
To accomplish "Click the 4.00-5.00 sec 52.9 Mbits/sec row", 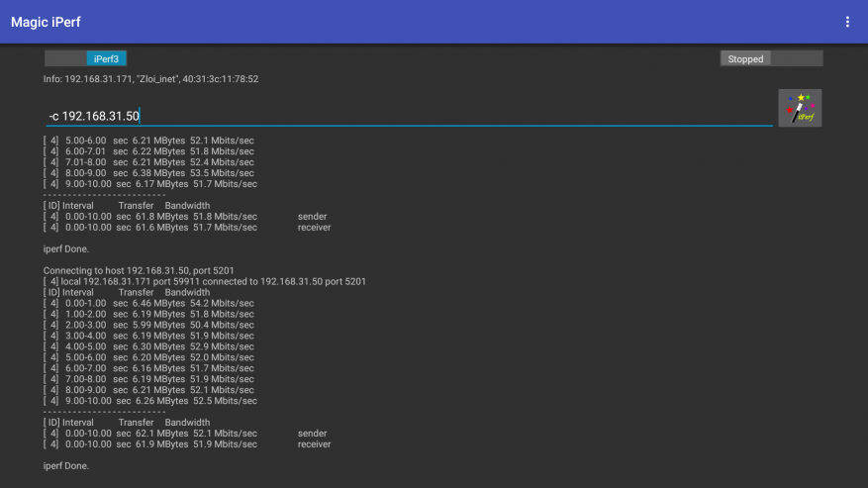I will click(148, 346).
